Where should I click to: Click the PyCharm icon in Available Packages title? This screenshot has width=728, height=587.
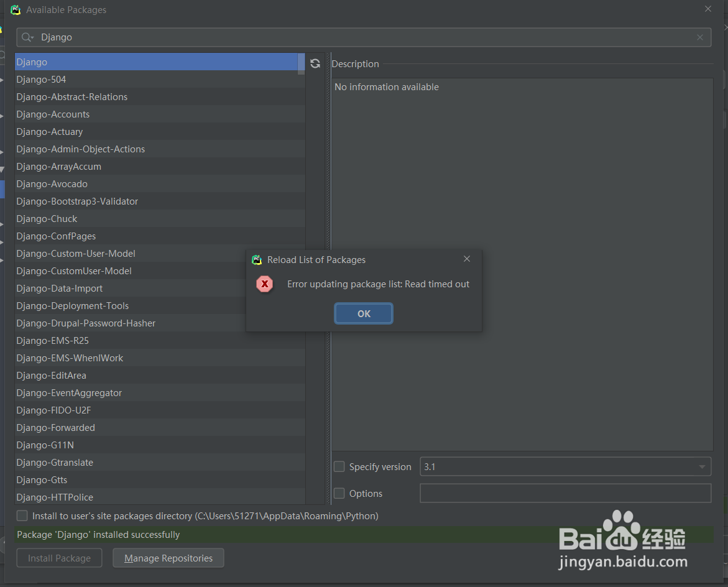click(x=16, y=10)
